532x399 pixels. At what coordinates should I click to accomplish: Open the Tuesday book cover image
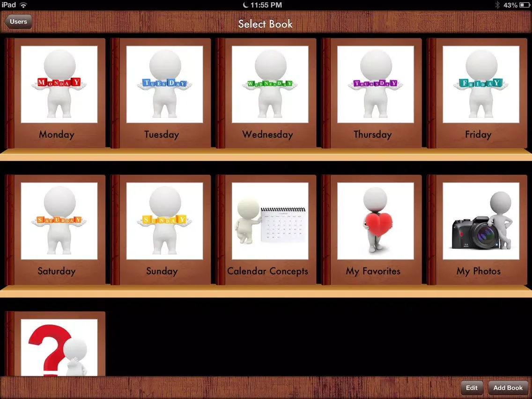[x=164, y=84]
